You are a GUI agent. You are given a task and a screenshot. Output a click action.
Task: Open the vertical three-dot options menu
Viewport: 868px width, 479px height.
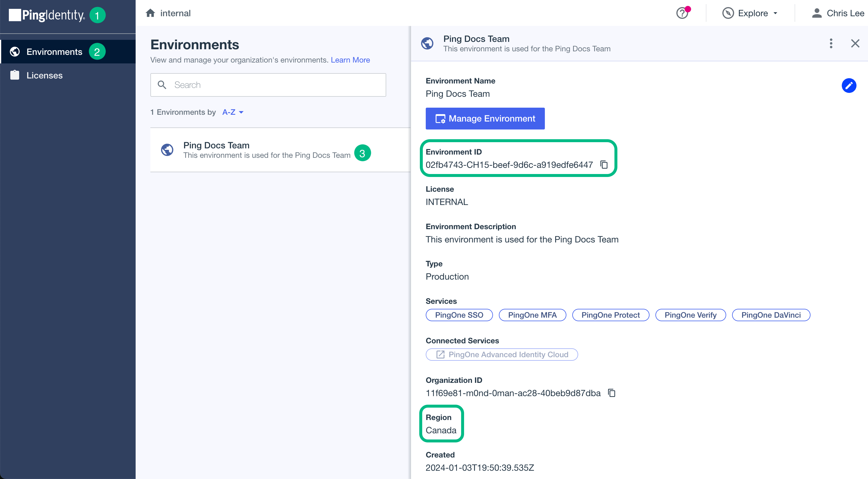(x=831, y=43)
